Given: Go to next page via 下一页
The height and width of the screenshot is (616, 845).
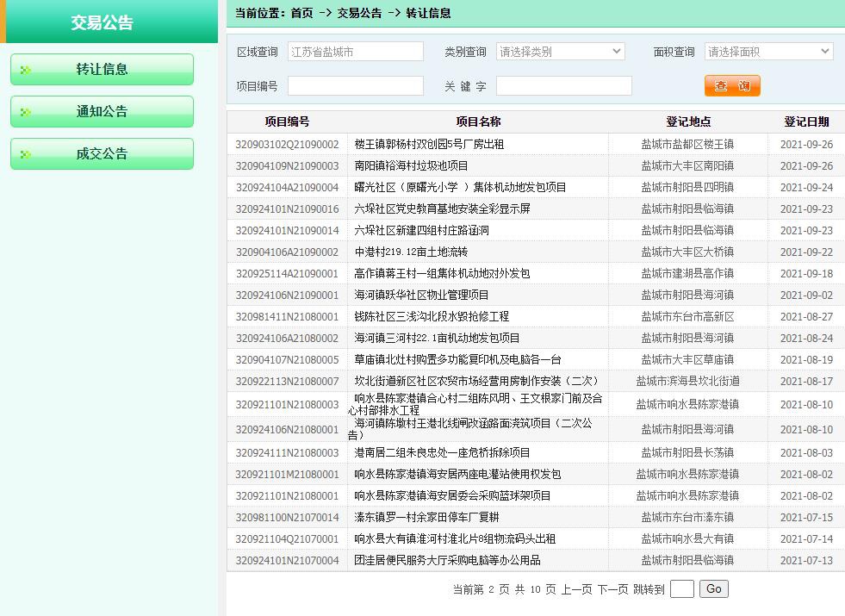Looking at the screenshot, I should point(612,590).
